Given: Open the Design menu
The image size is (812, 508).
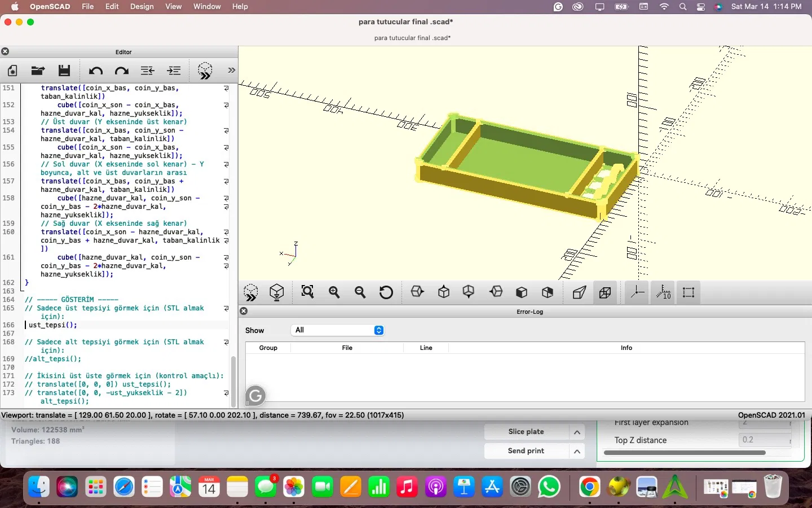Looking at the screenshot, I should coord(142,7).
